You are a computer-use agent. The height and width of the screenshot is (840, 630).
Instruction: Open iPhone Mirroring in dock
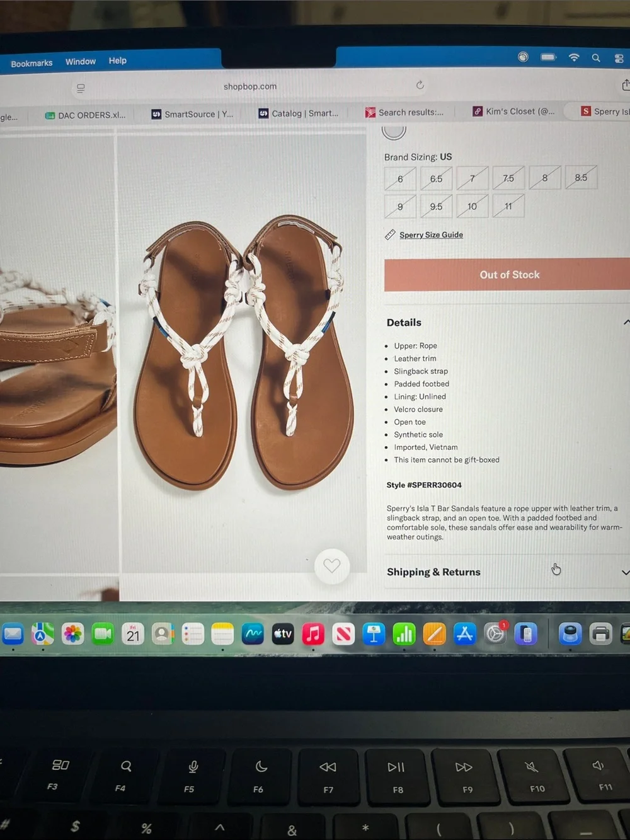coord(525,634)
